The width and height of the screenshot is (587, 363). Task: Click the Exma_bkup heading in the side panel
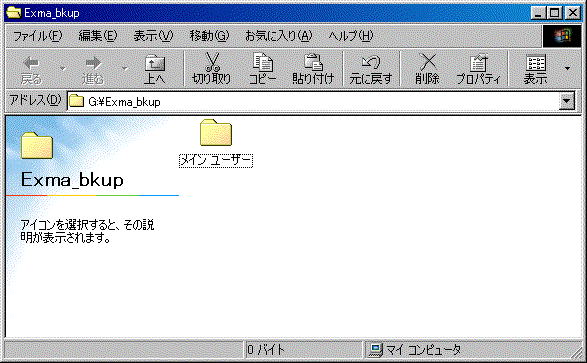coord(72,180)
